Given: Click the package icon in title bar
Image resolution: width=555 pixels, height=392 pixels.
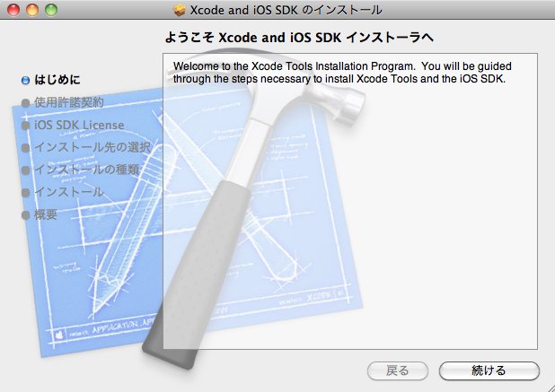Looking at the screenshot, I should point(180,10).
